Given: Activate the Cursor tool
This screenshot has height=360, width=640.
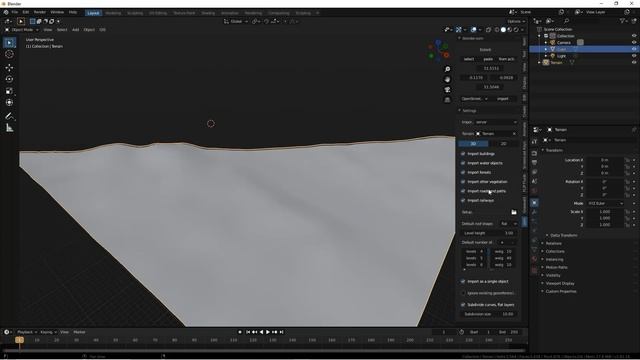Looking at the screenshot, I should [9, 54].
